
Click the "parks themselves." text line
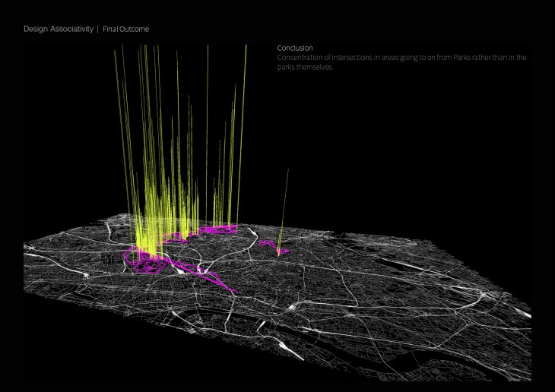tap(306, 68)
